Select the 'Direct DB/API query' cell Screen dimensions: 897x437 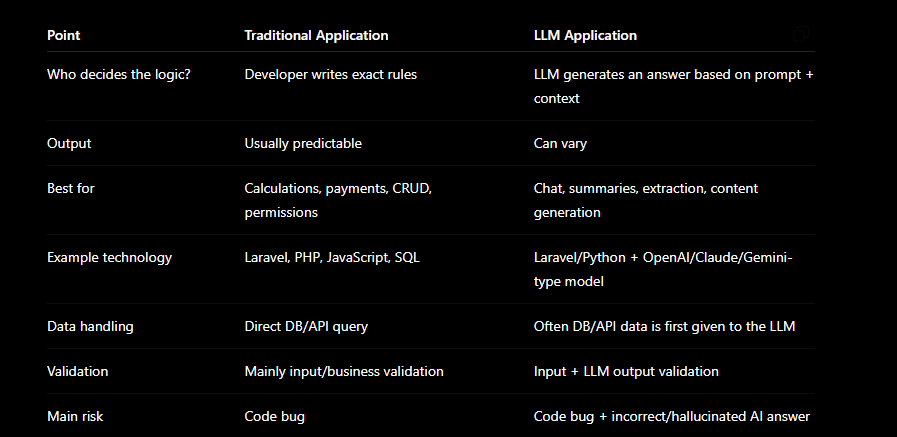(x=306, y=326)
